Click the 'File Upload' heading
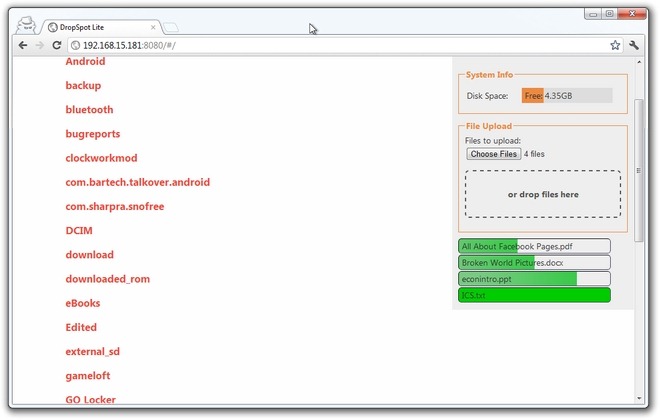 point(489,126)
